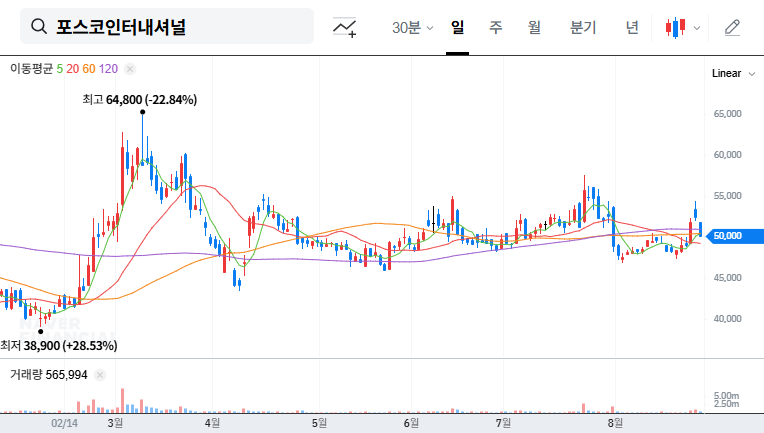Screen dimensions: 764x433
Task: Click the 6월 date axis label
Action: point(411,423)
